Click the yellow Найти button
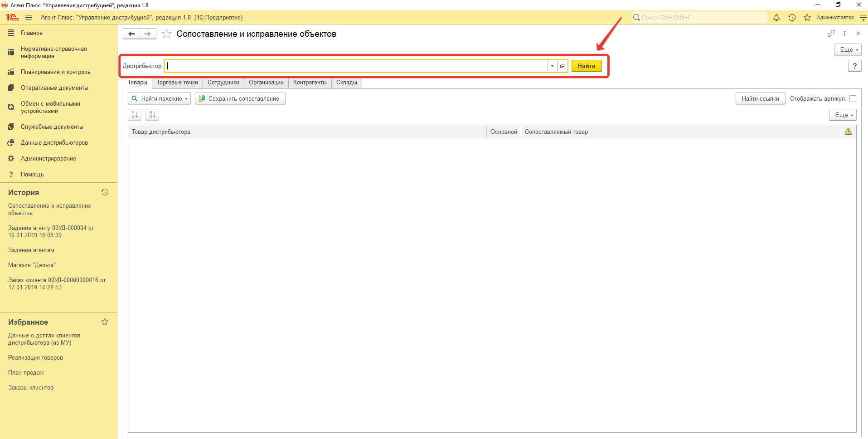The height and width of the screenshot is (439, 868). (x=587, y=66)
